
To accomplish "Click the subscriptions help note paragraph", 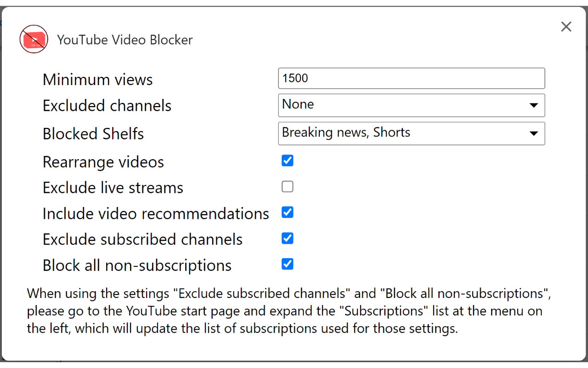I will [x=289, y=311].
